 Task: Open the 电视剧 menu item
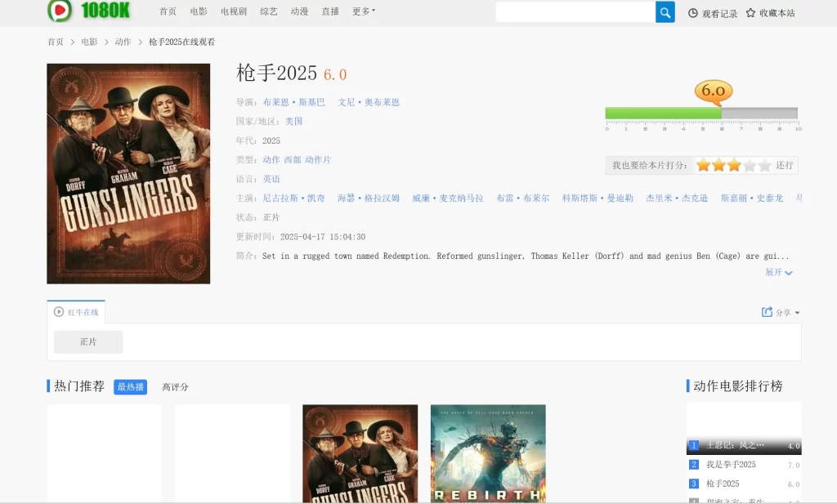coord(234,11)
